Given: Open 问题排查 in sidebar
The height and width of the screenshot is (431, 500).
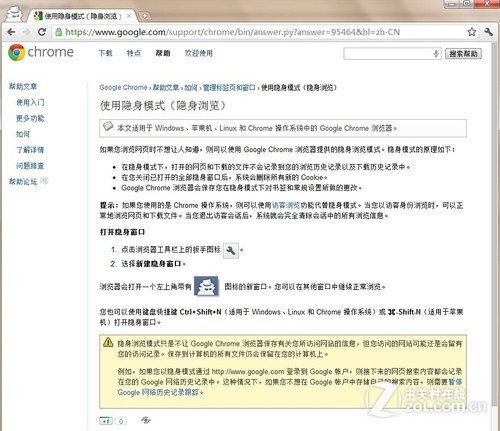Looking at the screenshot, I should (x=30, y=166).
